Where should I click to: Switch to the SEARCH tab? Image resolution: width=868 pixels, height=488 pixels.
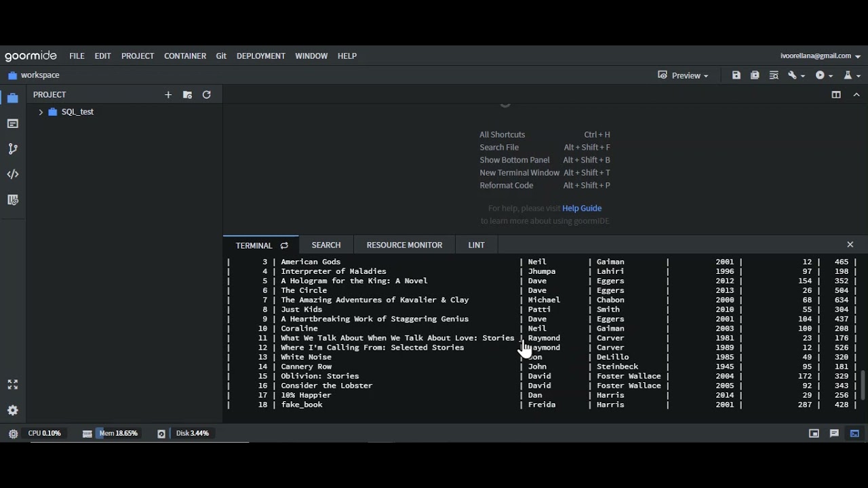point(326,245)
